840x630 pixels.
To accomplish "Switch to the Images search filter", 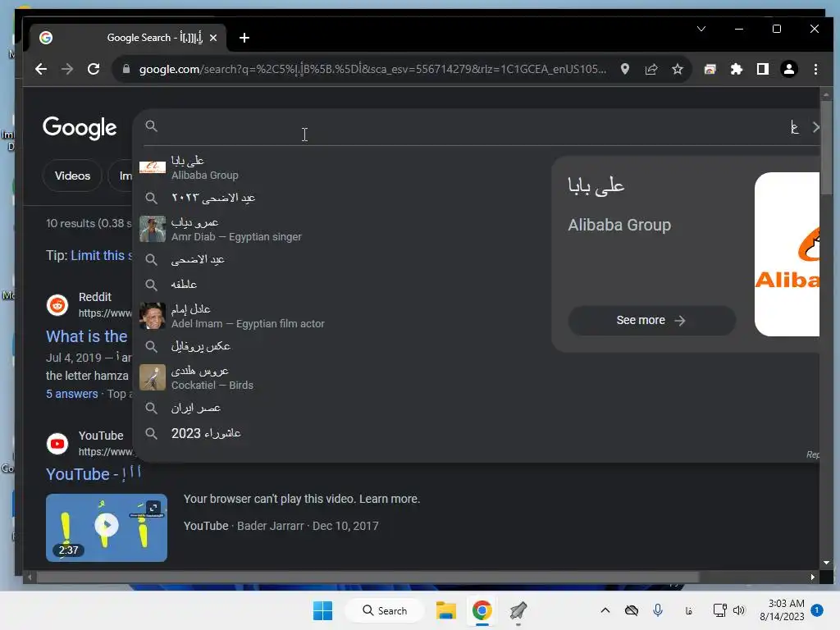I will click(121, 176).
